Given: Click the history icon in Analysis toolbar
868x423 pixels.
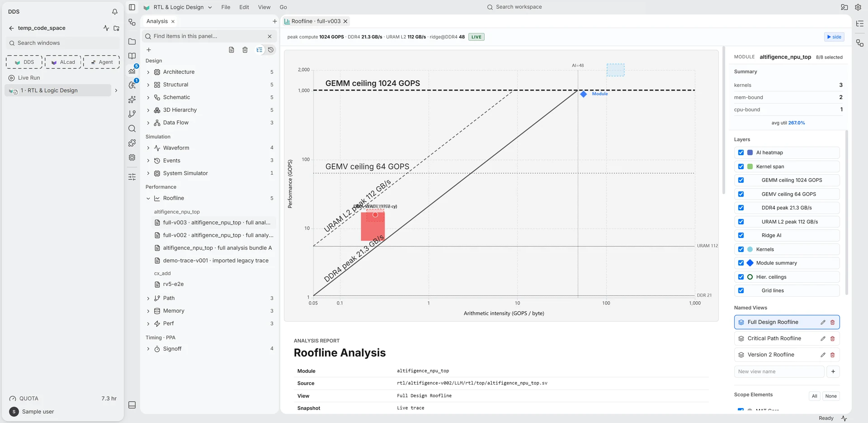Looking at the screenshot, I should 271,50.
